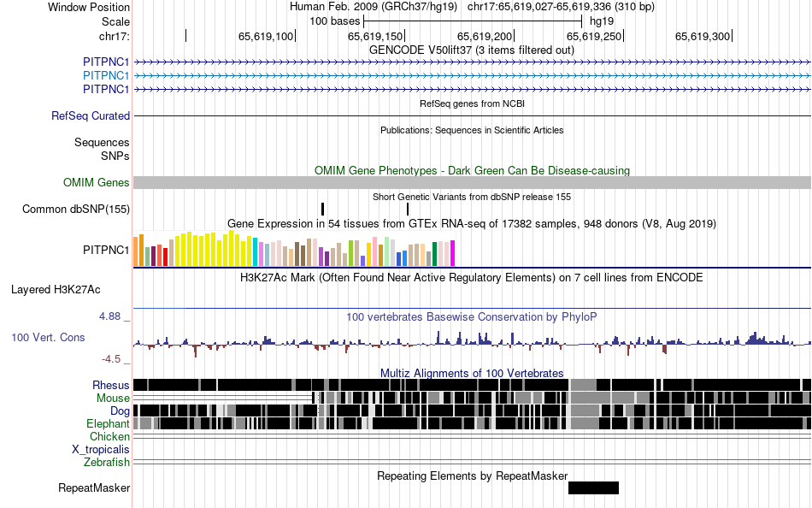
Task: Click the 'Scale' track label
Action: tap(115, 21)
